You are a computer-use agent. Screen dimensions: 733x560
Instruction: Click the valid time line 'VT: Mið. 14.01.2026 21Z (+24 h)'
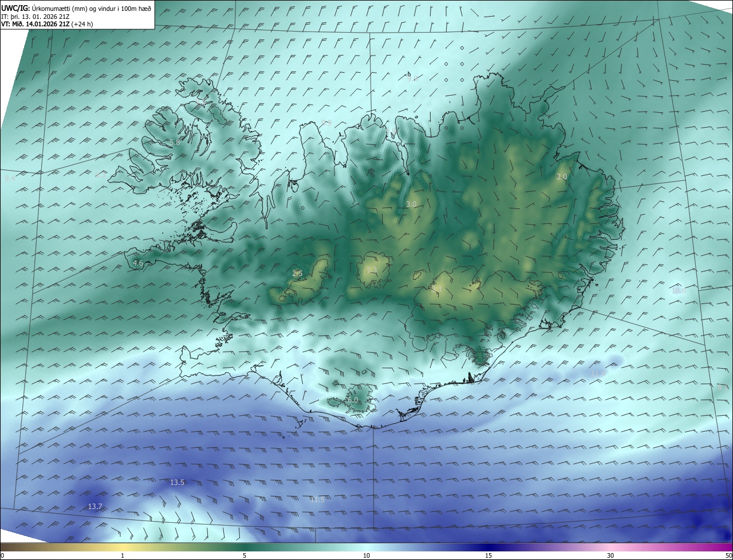[x=48, y=24]
